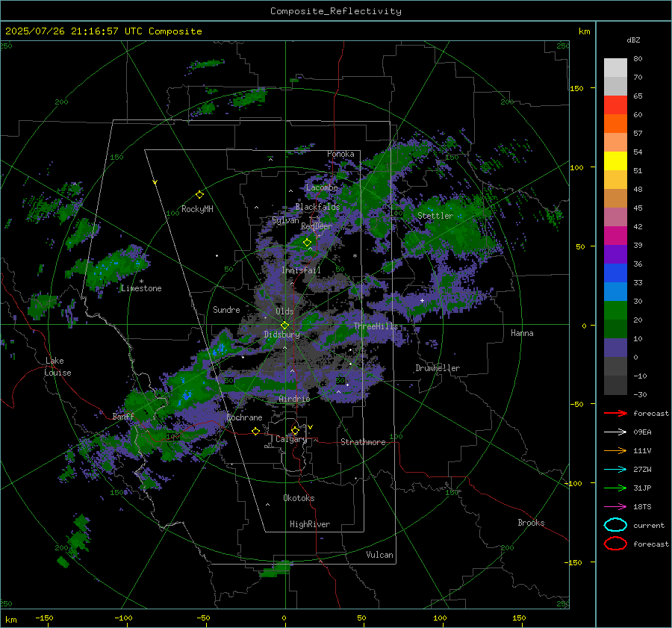
Task: Click the Calgary label
Action: pyautogui.click(x=291, y=439)
